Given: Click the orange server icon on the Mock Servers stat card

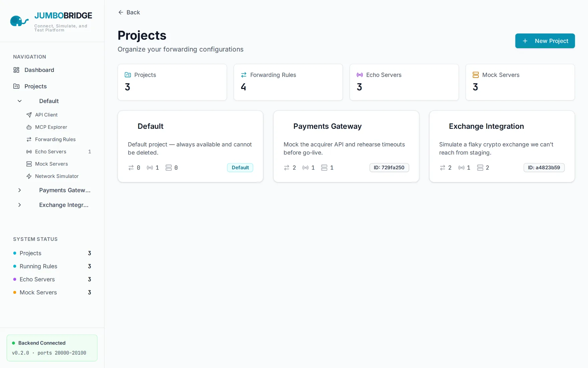Looking at the screenshot, I should [x=476, y=75].
